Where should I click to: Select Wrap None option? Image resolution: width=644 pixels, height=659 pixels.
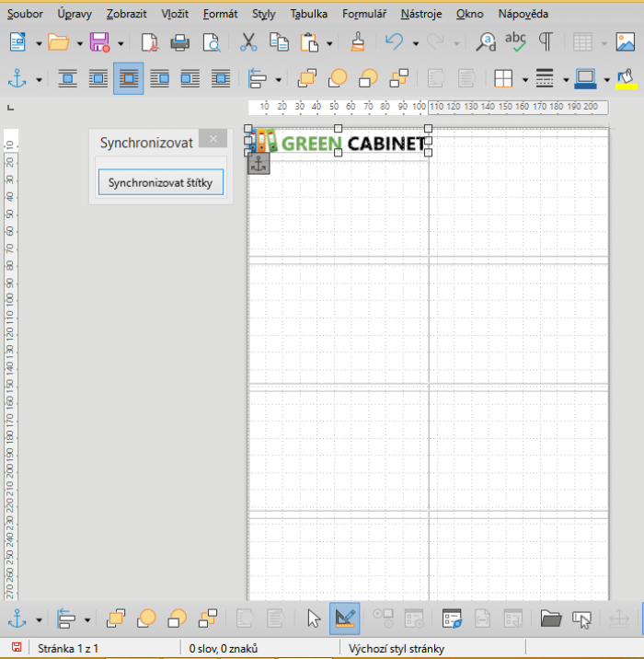pos(68,78)
